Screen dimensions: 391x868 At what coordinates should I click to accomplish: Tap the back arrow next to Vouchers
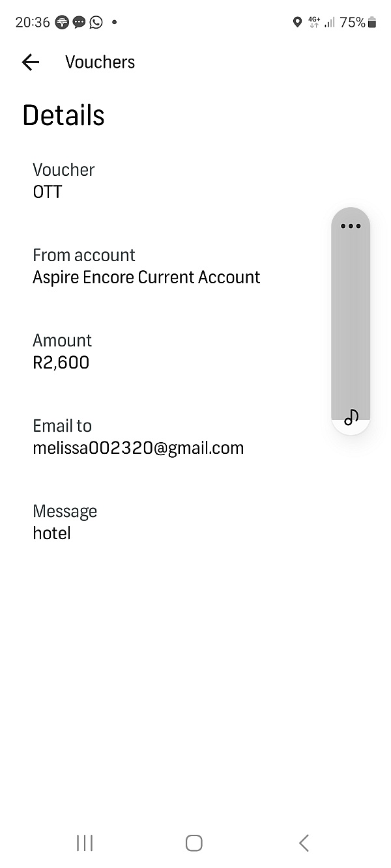[x=31, y=62]
